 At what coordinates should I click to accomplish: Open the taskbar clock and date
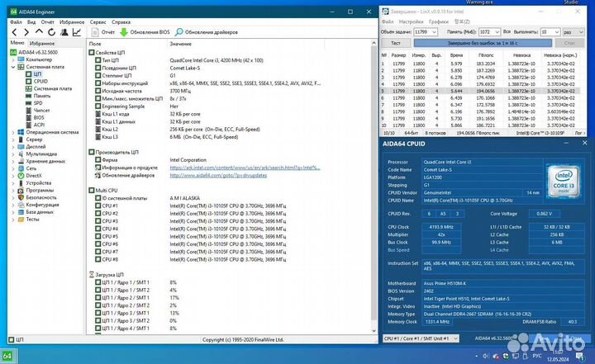point(558,356)
